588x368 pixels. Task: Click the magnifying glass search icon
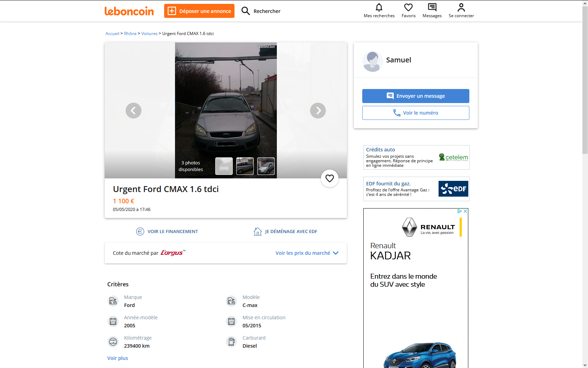tap(246, 11)
